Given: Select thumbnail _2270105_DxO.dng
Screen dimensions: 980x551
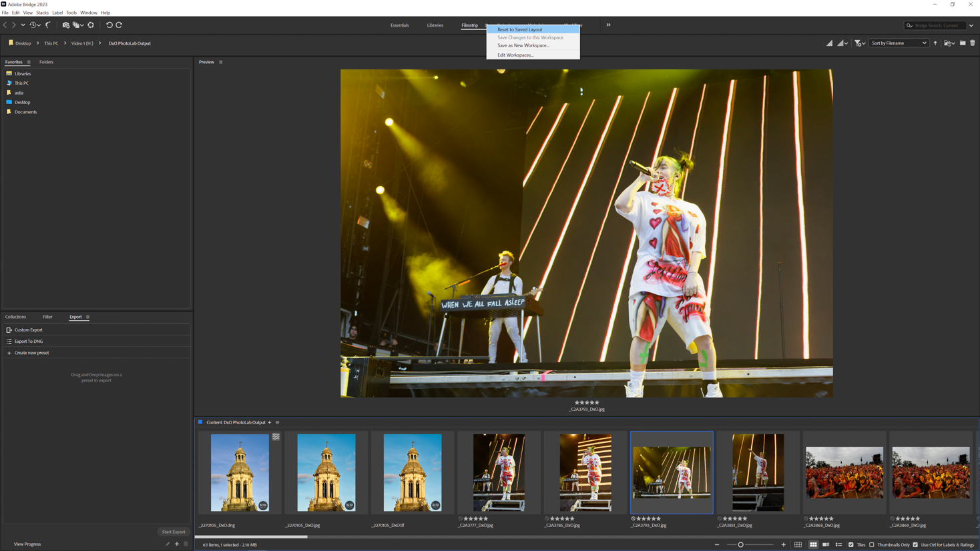Looking at the screenshot, I should click(240, 473).
